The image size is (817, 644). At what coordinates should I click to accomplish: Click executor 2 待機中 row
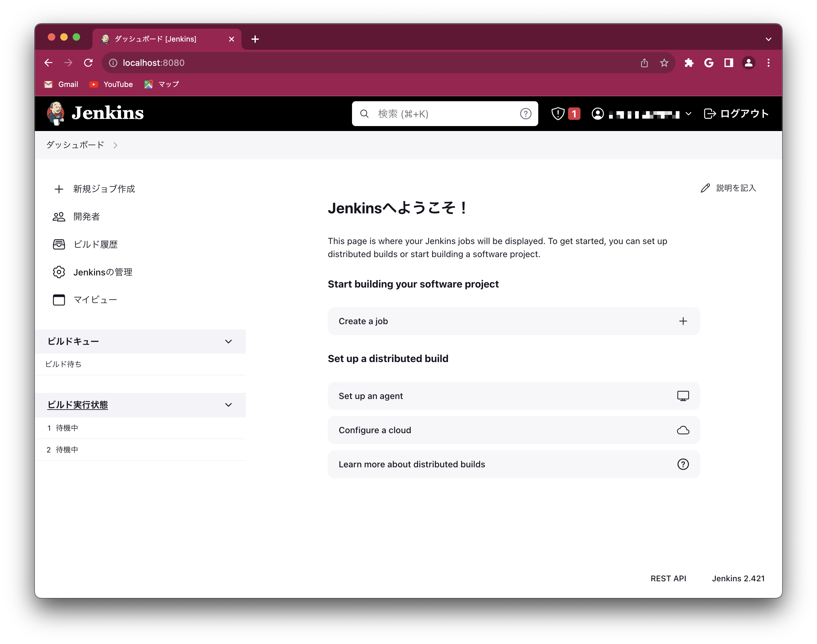point(141,450)
